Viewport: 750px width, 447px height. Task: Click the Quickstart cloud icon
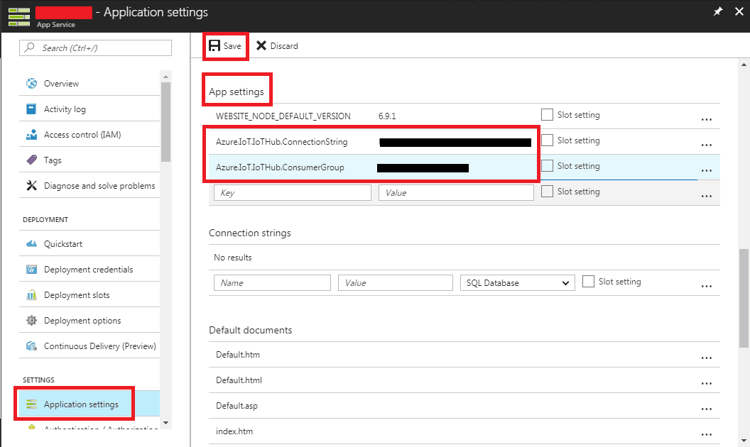[x=32, y=244]
